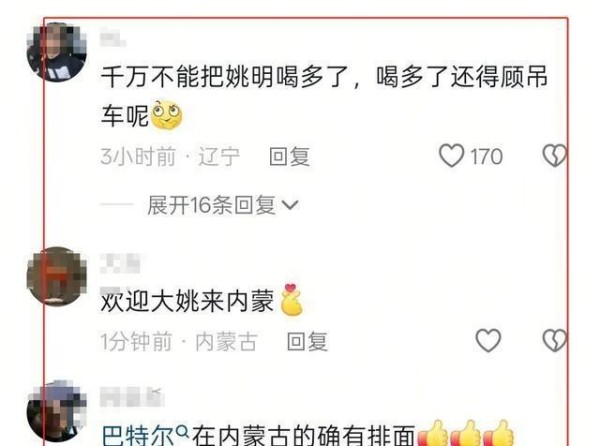600x446 pixels.
Task: Like the 欢迎大姚来内蒙 comment
Action: click(488, 340)
